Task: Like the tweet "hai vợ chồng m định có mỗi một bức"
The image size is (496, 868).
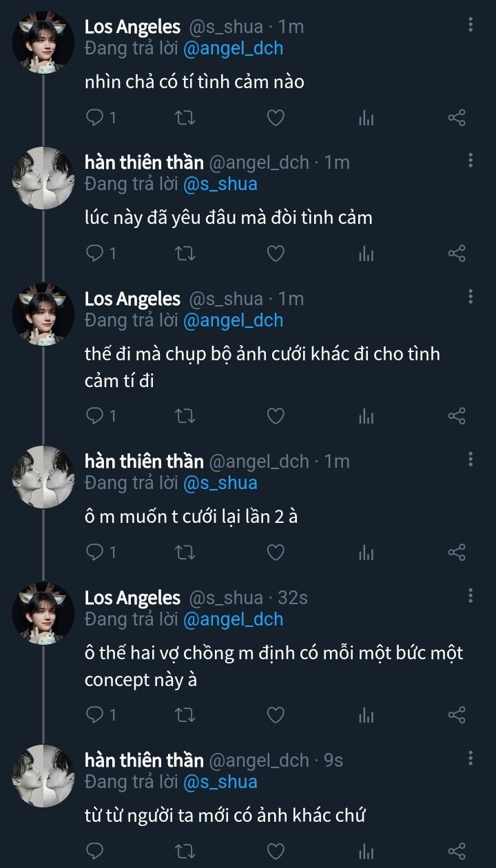Action: (276, 716)
